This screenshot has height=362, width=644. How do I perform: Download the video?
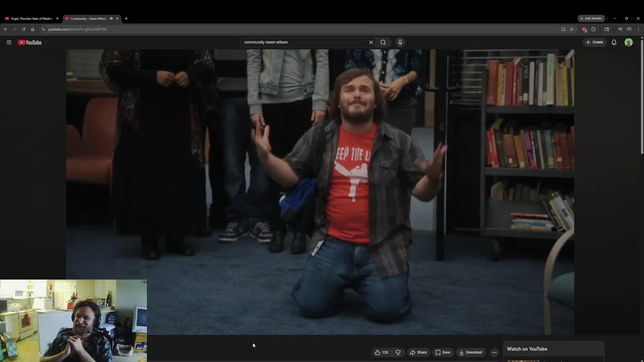click(x=470, y=352)
